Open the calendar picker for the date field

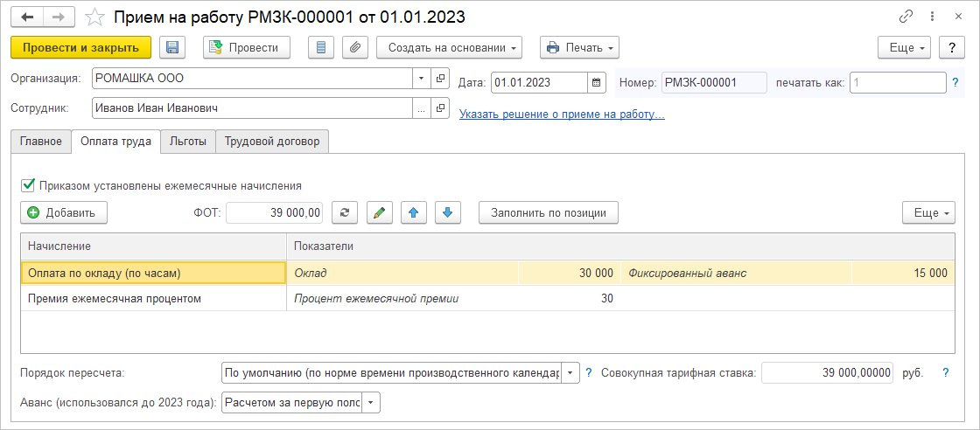597,82
